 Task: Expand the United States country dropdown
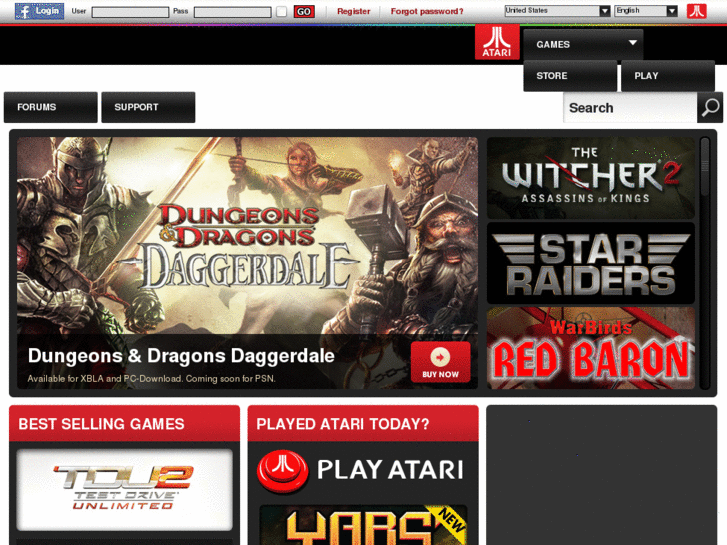557,11
